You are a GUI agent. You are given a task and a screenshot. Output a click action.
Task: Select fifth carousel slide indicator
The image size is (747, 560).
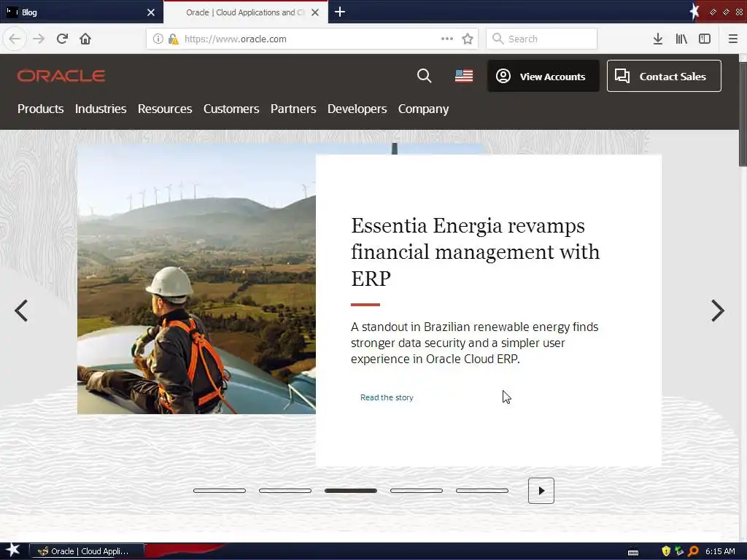click(482, 491)
